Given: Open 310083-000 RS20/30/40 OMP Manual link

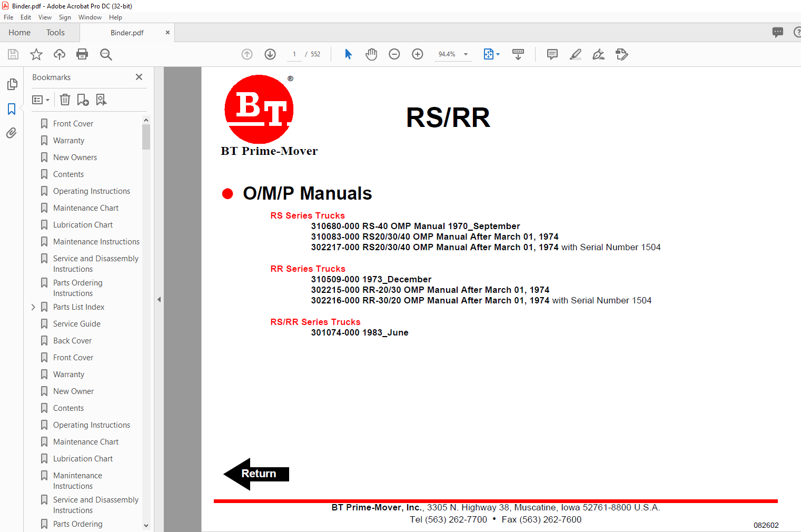Looking at the screenshot, I should click(435, 237).
